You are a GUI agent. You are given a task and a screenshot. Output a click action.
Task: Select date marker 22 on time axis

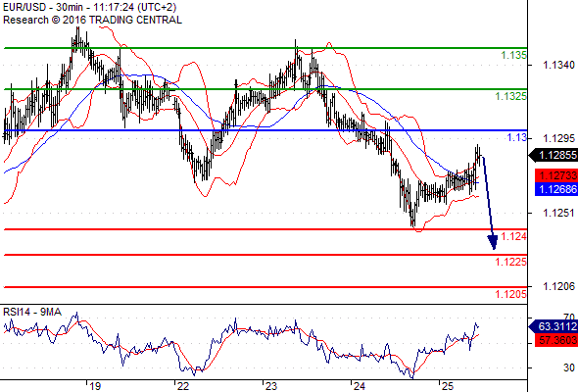tap(183, 386)
